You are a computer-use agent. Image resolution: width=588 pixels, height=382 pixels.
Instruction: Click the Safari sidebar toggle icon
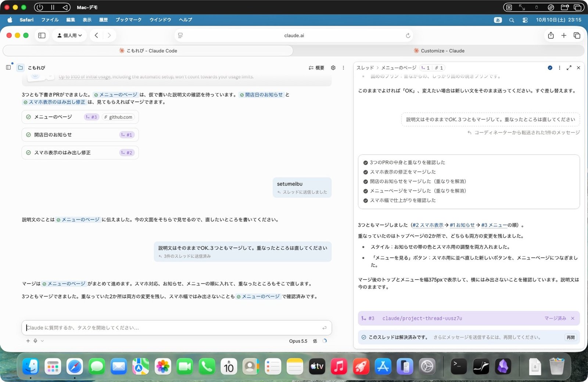click(x=42, y=35)
